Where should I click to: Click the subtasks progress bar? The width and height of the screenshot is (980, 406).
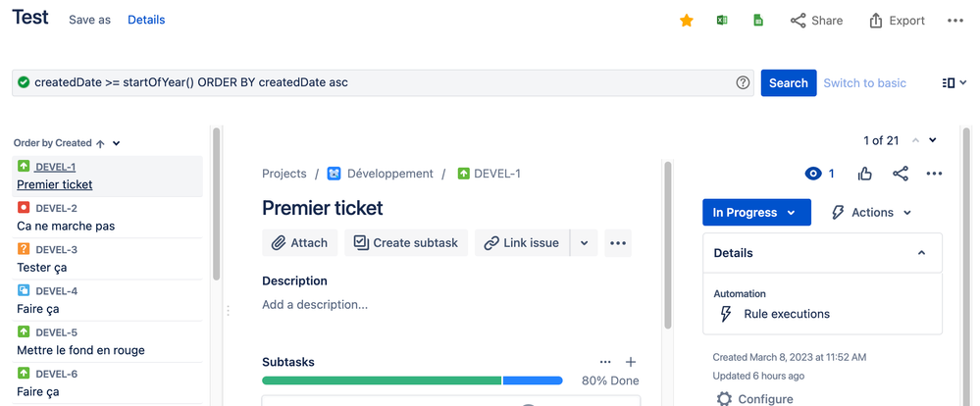pyautogui.click(x=412, y=381)
